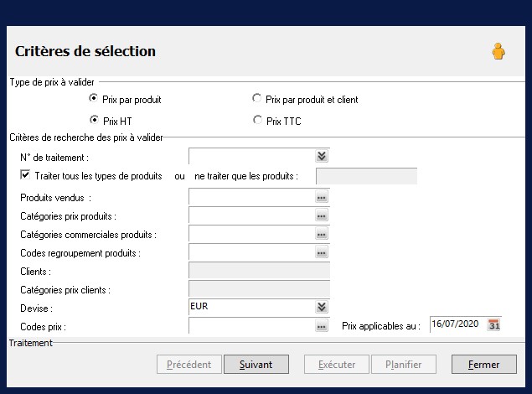Open lookup for Codes prix field
The image size is (532, 394).
321,326
